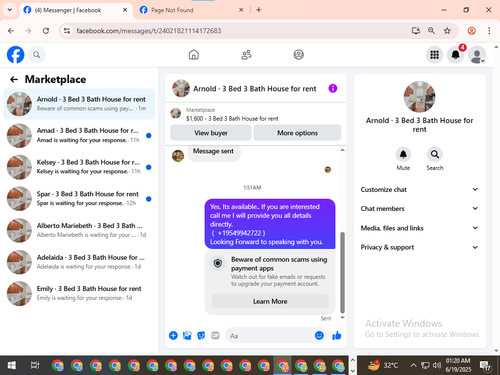This screenshot has width=500, height=375.
Task: Open Spar conversation in the list
Action: (79, 198)
